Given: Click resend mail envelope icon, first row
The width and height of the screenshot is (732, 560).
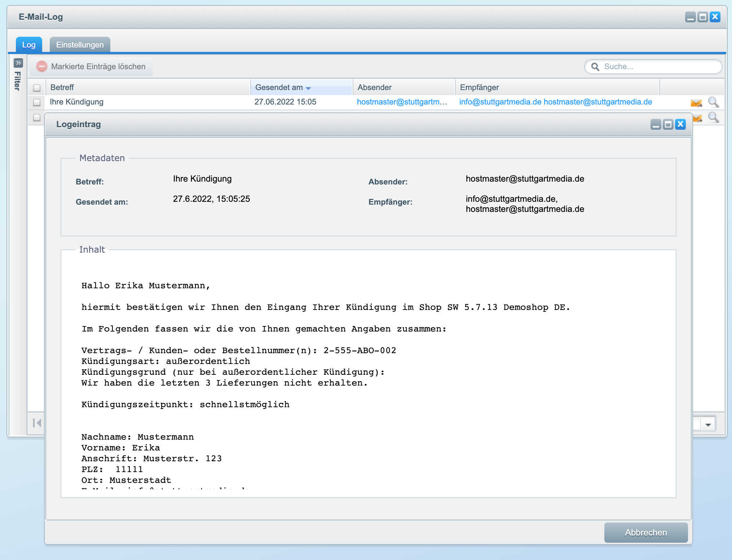Looking at the screenshot, I should (696, 103).
